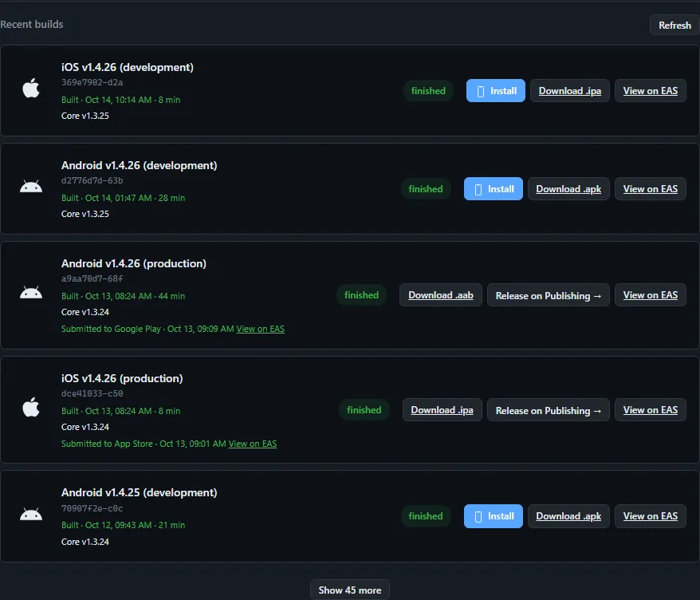This screenshot has height=600, width=700.
Task: View Android v1.4.25 development on EAS
Action: [x=650, y=516]
